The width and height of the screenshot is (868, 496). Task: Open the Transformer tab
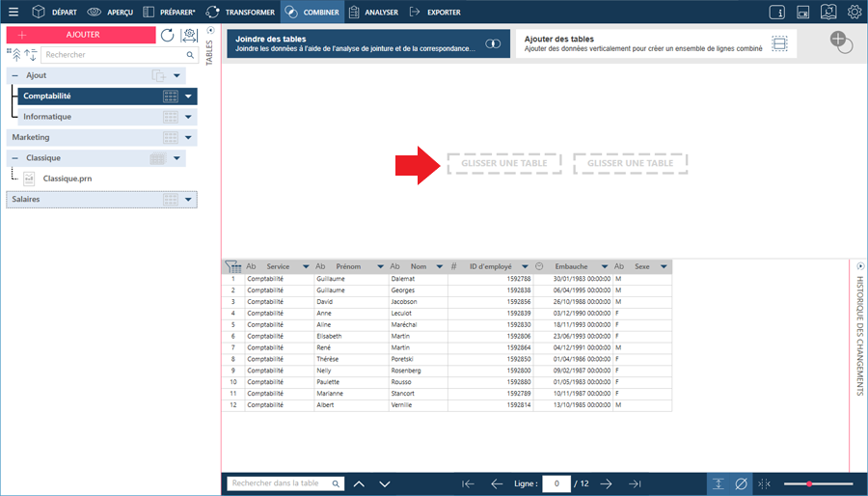coord(240,12)
